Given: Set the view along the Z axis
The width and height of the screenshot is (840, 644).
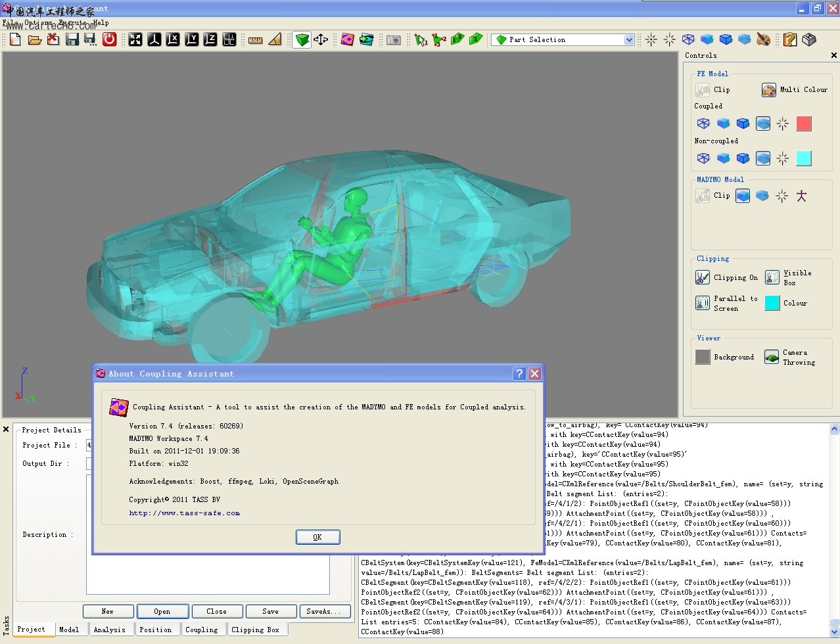Looking at the screenshot, I should point(210,39).
